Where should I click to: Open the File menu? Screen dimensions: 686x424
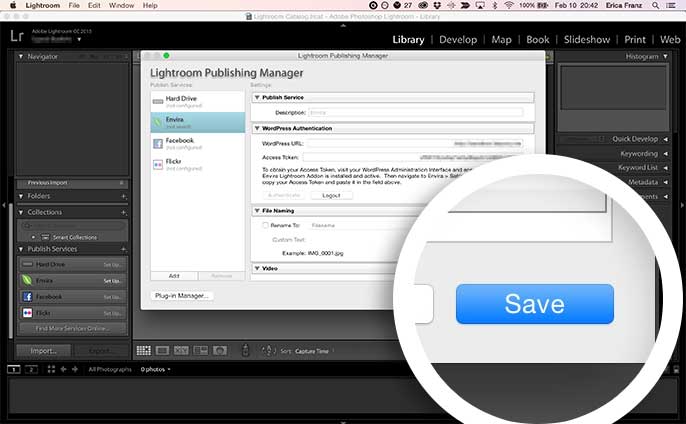[74, 5]
